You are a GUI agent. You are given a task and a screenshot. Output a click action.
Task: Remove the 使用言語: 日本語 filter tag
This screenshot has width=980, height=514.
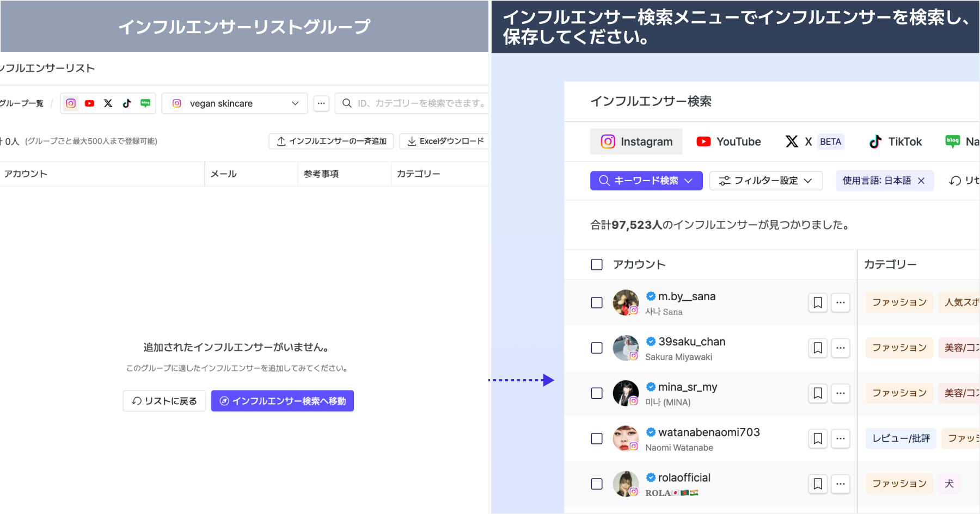click(921, 181)
